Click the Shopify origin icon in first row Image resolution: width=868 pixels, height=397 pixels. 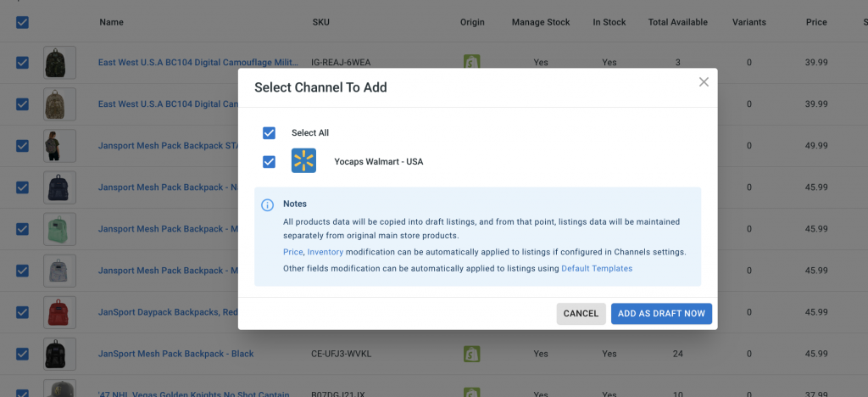tap(472, 63)
